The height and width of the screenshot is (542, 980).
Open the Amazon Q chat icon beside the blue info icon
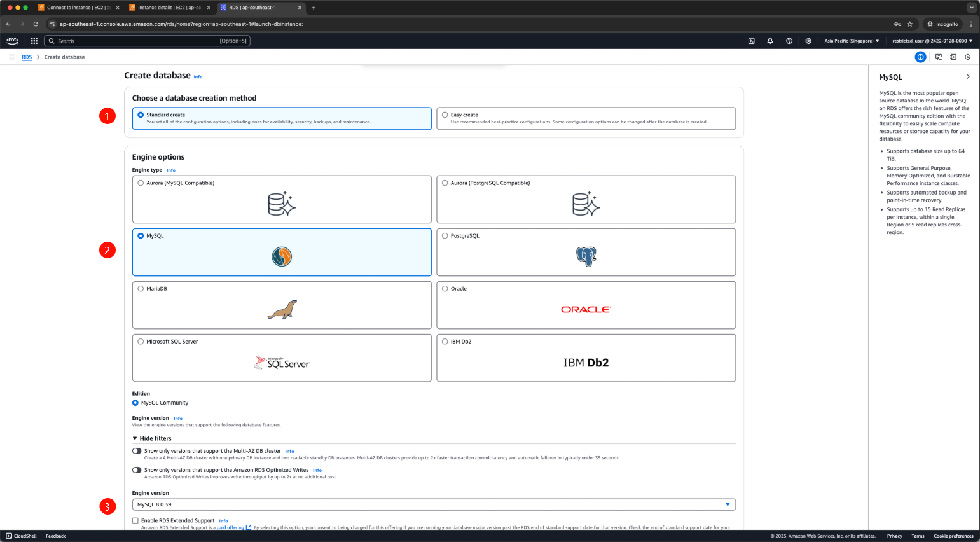point(939,57)
